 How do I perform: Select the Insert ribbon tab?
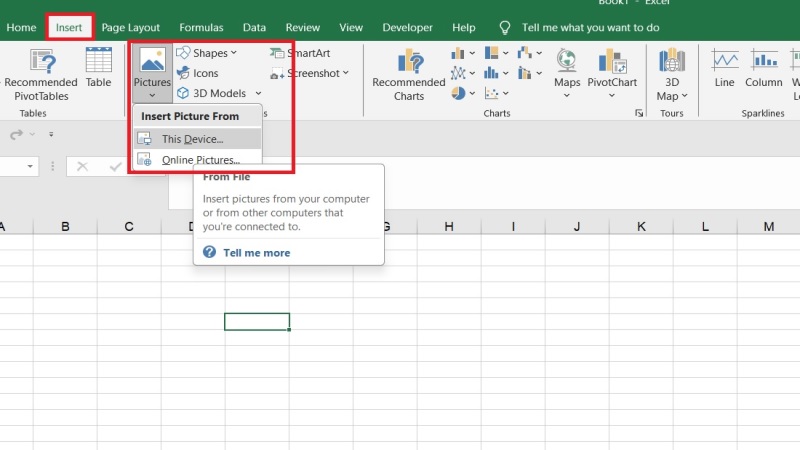pyautogui.click(x=69, y=28)
